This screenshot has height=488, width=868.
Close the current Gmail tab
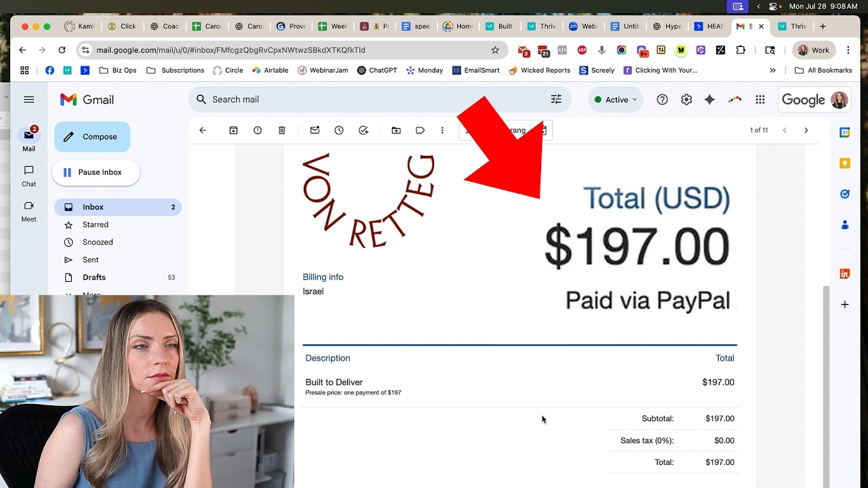761,26
